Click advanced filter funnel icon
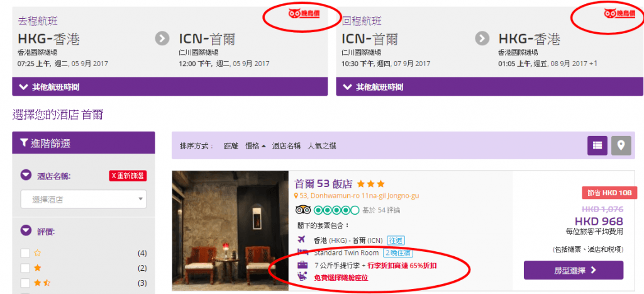Screen dimensions: 644x294 (24, 143)
